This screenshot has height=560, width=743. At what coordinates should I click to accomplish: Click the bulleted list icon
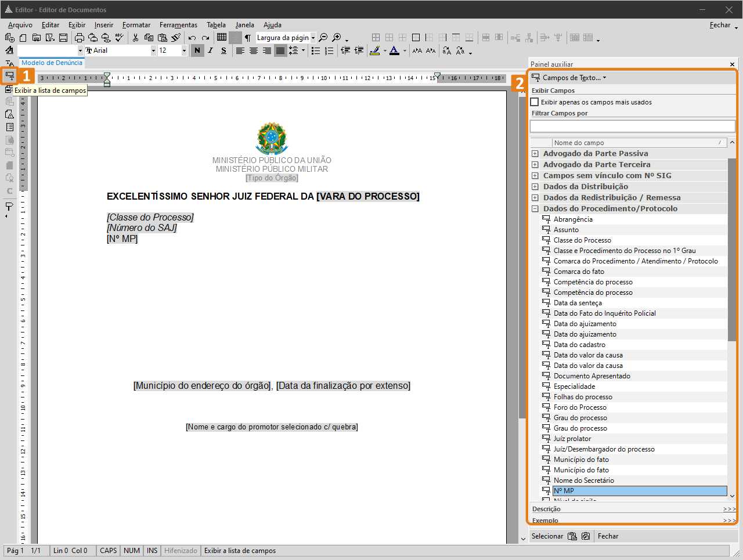click(316, 50)
